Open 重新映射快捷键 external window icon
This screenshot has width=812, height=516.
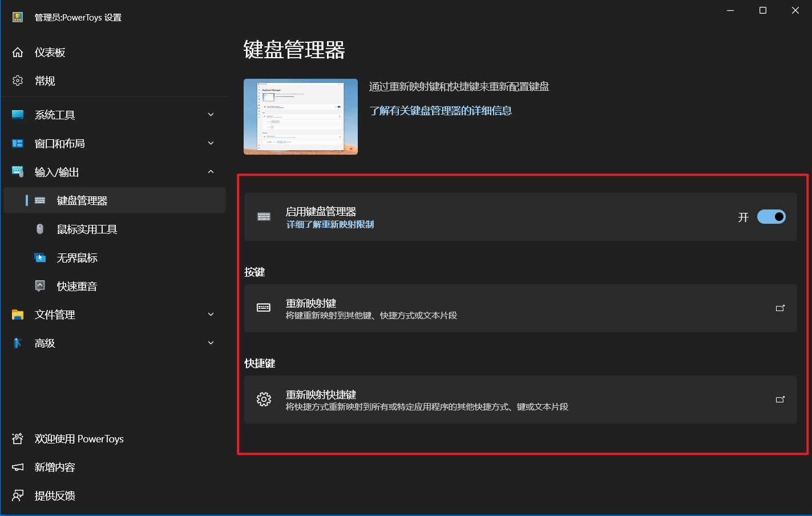pyautogui.click(x=780, y=400)
